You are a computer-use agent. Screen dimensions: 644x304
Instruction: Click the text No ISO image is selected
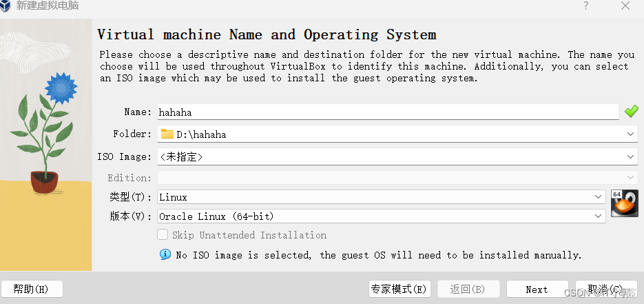[x=243, y=255]
